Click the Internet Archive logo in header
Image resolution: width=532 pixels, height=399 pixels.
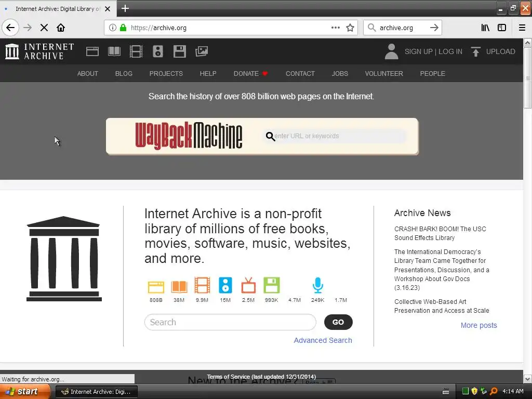point(39,51)
